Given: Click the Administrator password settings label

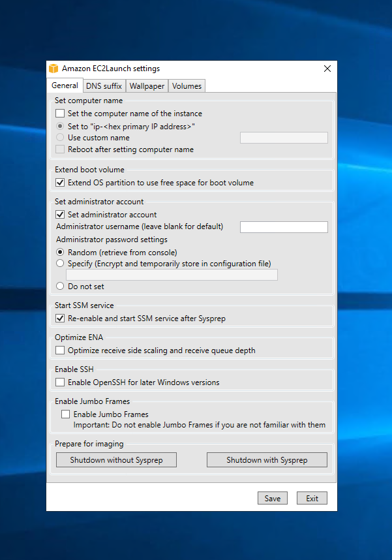Looking at the screenshot, I should [x=112, y=240].
